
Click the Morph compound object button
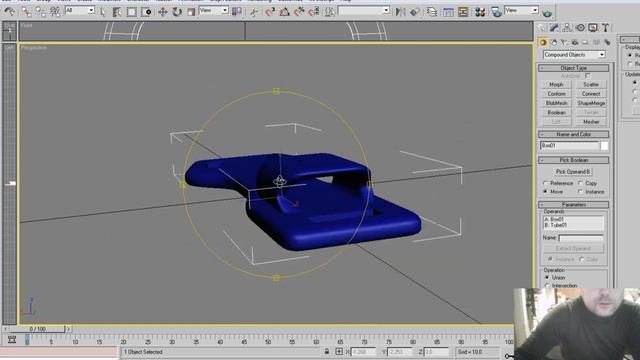coord(556,84)
